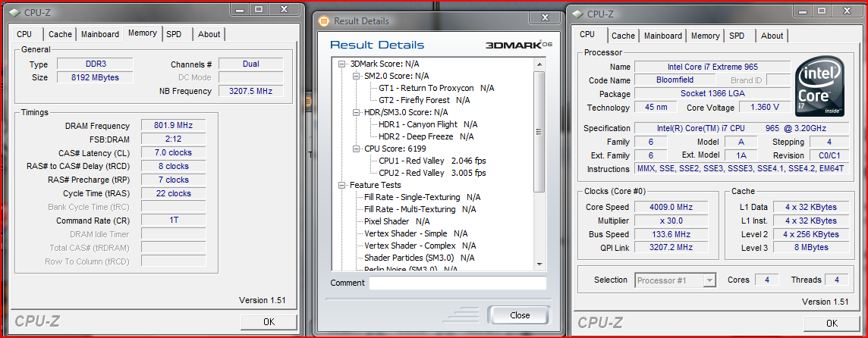Click the QPI Link value 3207.2 MHz
The height and width of the screenshot is (338, 868).
point(671,247)
